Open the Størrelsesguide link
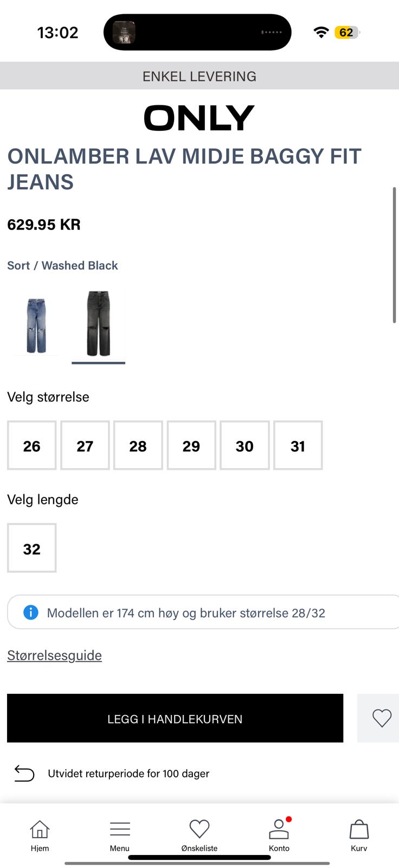 coord(54,655)
